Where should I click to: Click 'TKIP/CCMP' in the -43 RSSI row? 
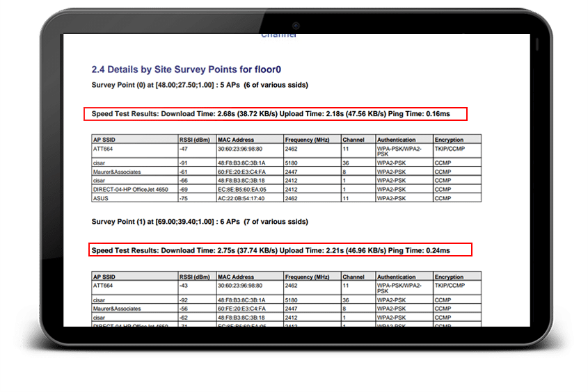(x=450, y=286)
